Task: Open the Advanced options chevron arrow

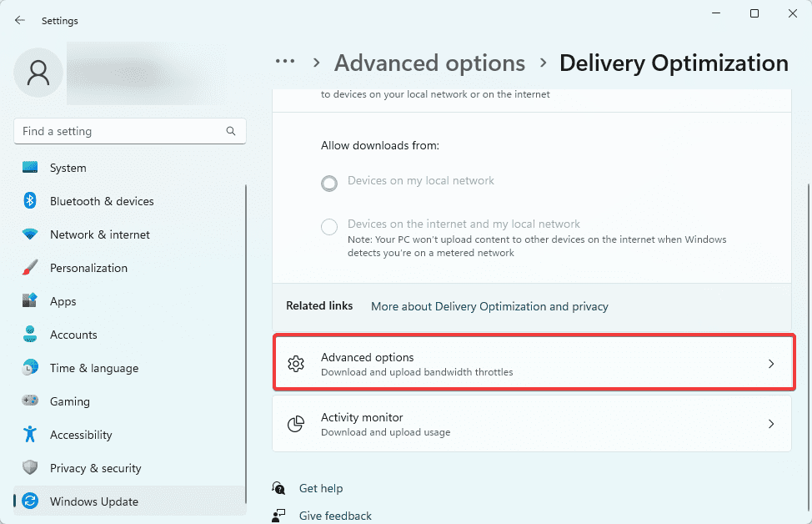Action: [x=771, y=364]
